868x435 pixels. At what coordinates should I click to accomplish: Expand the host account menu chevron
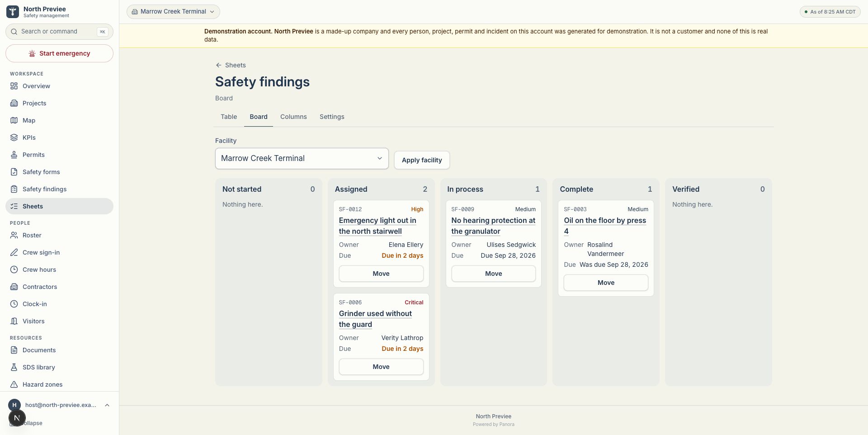tap(107, 405)
